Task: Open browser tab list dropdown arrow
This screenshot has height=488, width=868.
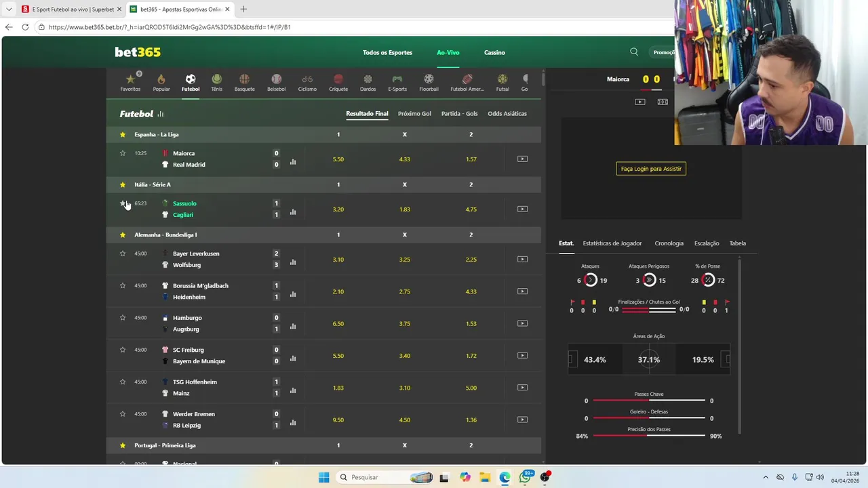Action: (9, 9)
